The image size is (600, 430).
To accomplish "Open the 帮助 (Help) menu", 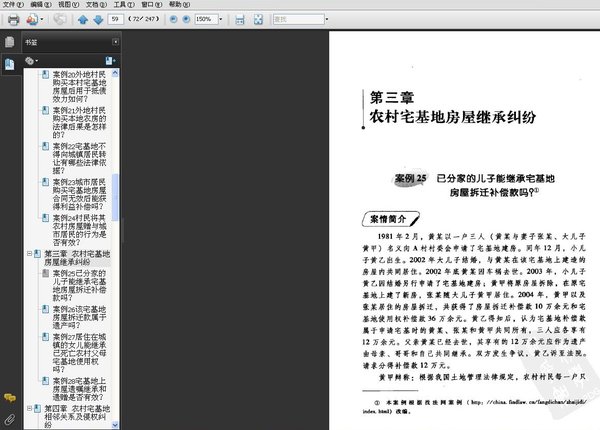I will click(x=179, y=5).
